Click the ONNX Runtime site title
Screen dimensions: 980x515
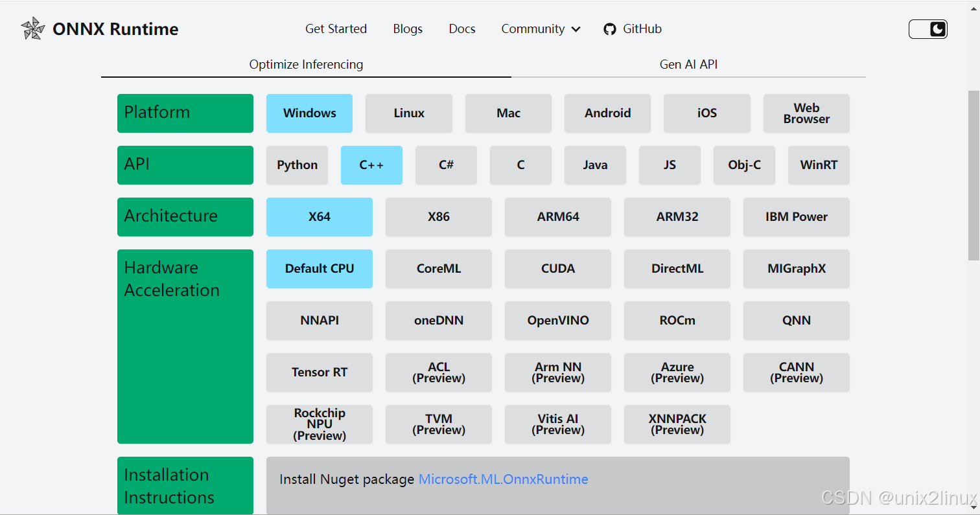click(x=115, y=29)
